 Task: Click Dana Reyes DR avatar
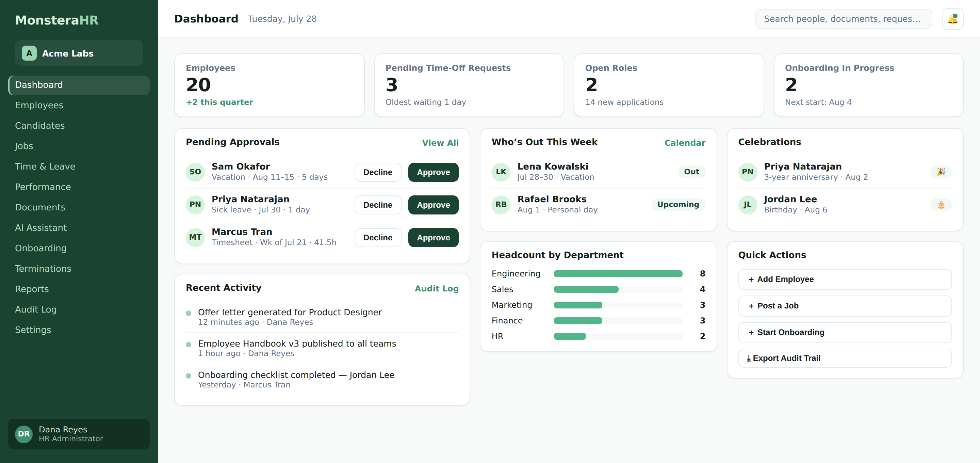click(23, 434)
